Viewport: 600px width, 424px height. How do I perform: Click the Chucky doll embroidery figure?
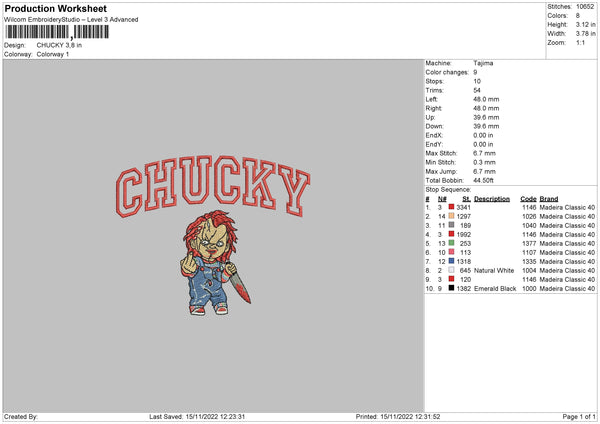[215, 263]
